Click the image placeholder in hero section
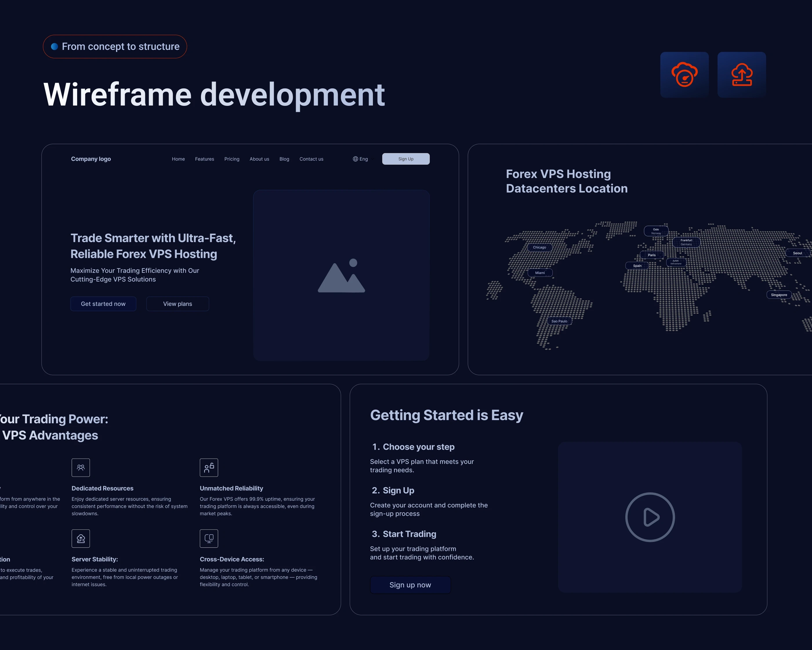This screenshot has width=812, height=650. pyautogui.click(x=341, y=275)
